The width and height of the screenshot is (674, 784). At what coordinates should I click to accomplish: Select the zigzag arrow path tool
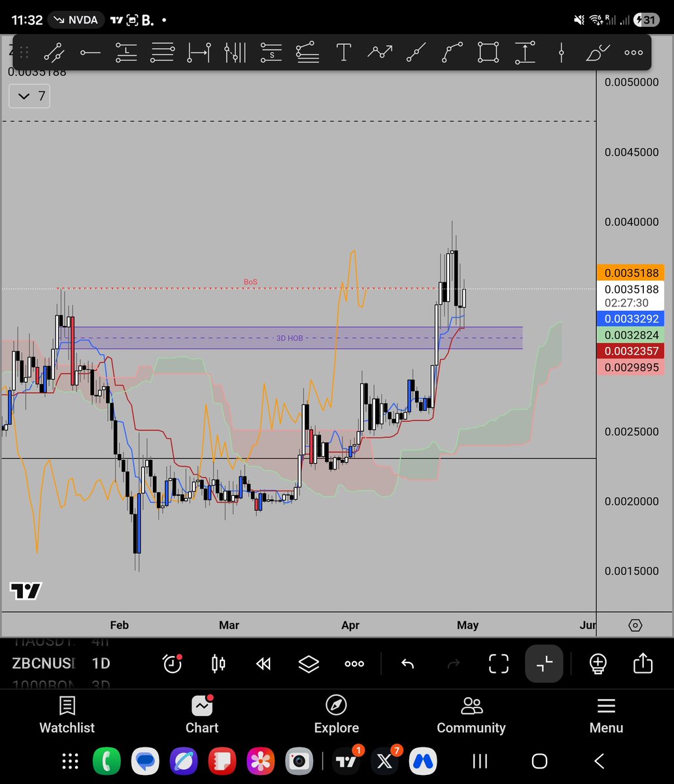[x=380, y=52]
